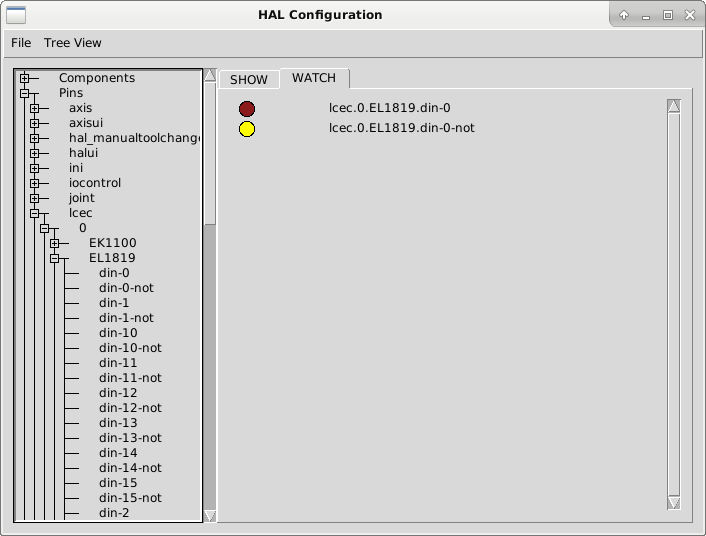Expand the axisui pin group
Image resolution: width=706 pixels, height=536 pixels.
pos(34,123)
